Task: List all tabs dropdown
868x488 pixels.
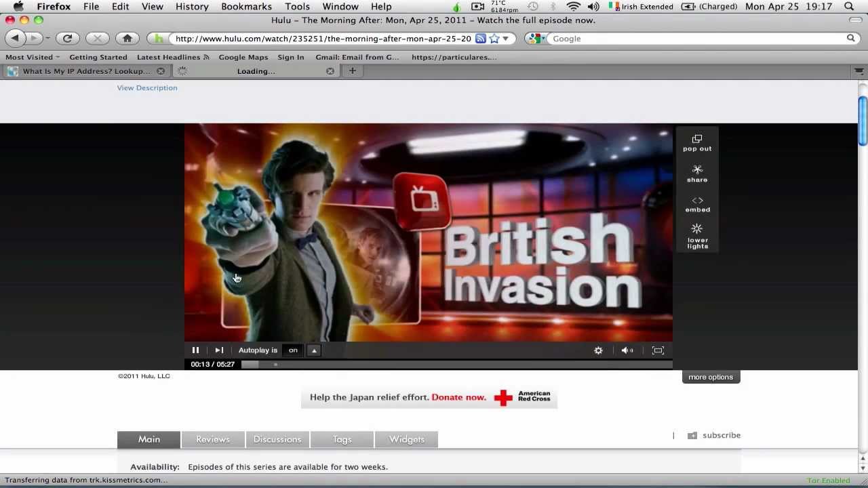Action: point(859,71)
